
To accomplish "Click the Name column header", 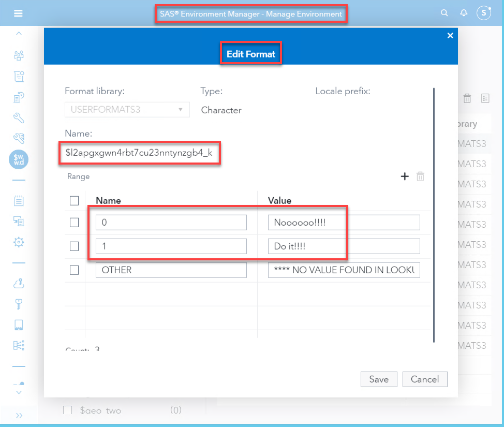I will (x=108, y=201).
